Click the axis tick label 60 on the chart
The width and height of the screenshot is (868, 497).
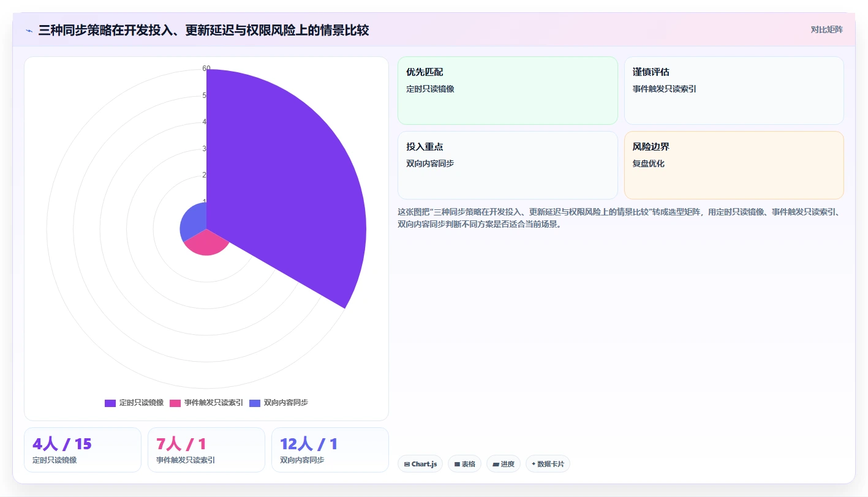(206, 69)
